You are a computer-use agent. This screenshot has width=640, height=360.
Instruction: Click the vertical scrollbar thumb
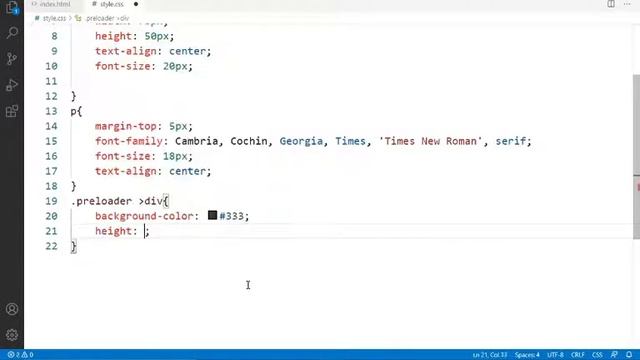click(x=636, y=157)
